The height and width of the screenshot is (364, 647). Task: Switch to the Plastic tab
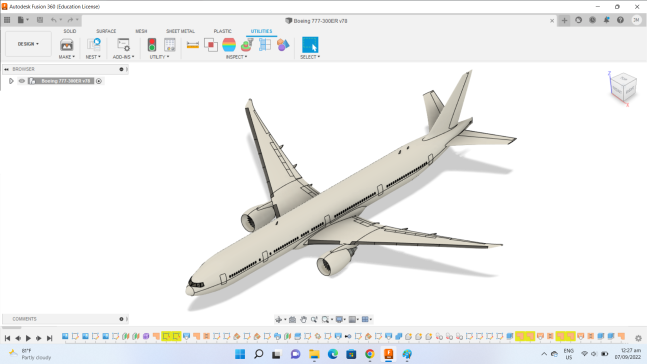(222, 31)
